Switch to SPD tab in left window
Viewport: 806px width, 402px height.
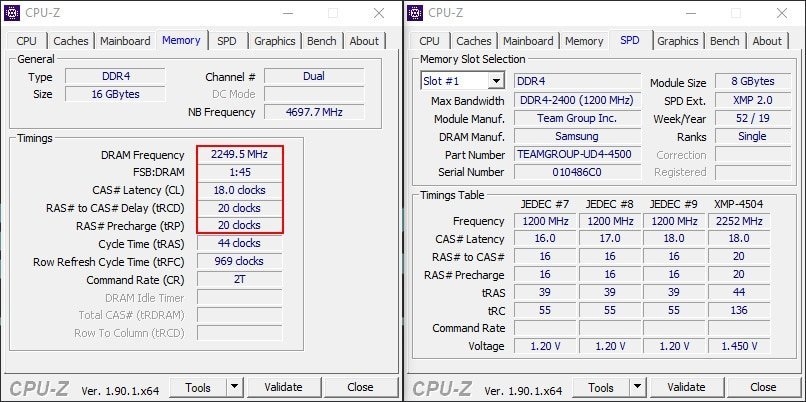(227, 41)
